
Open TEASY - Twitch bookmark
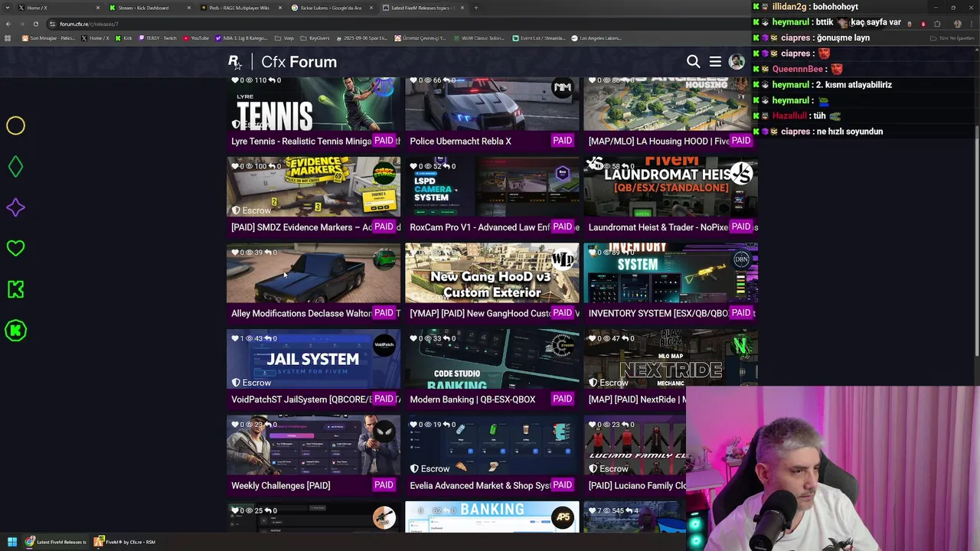tap(158, 37)
